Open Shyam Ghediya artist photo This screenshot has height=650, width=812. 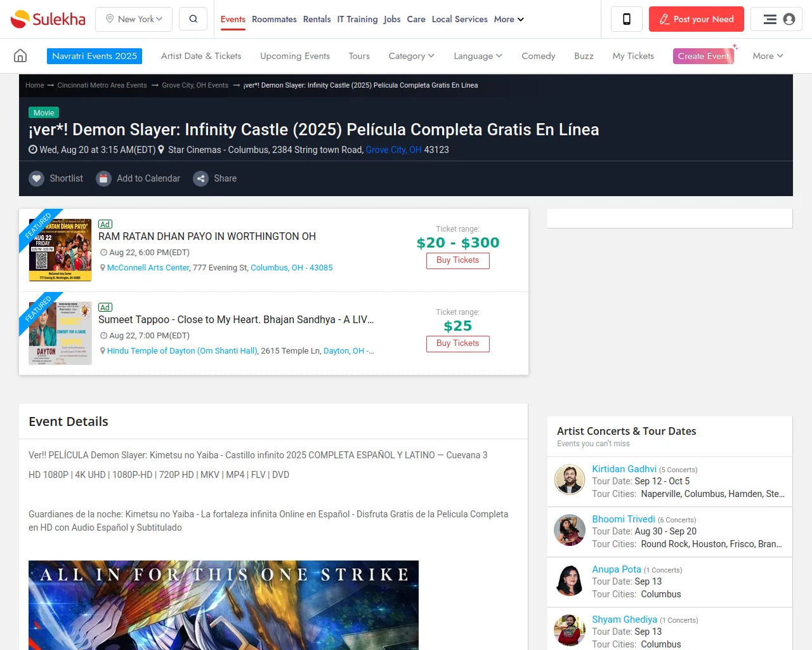coord(570,630)
